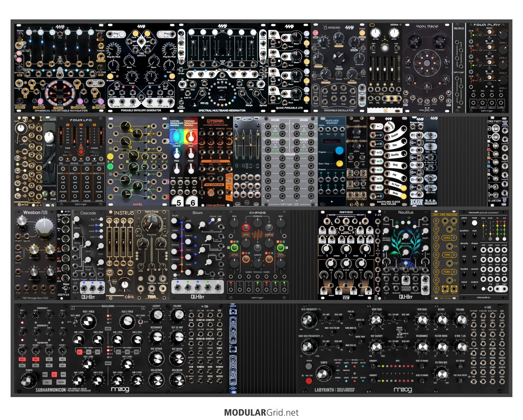Select the EG TRIG MIX knob
523x420 pixels.
tap(441, 374)
